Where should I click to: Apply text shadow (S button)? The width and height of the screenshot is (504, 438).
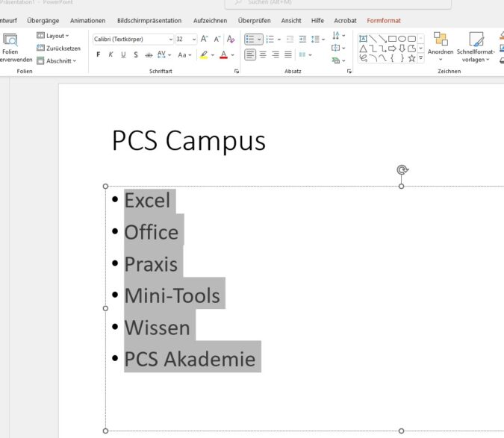coord(136,55)
